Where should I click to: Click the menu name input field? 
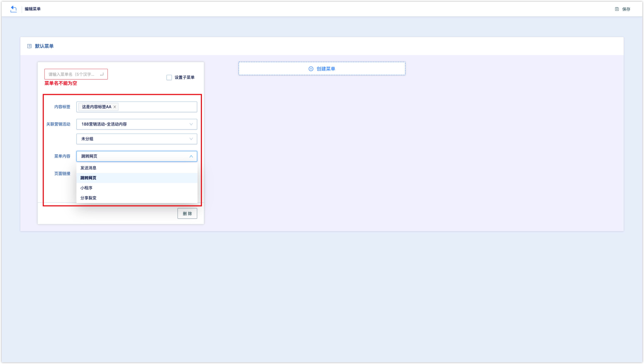tap(76, 74)
